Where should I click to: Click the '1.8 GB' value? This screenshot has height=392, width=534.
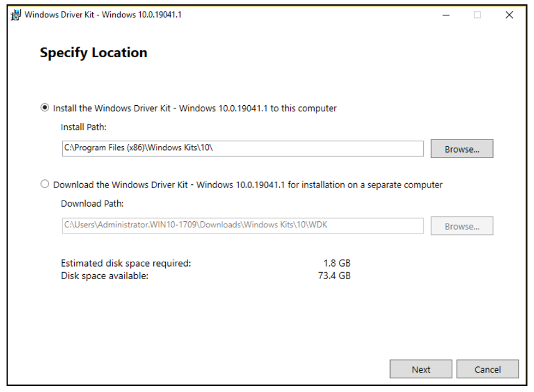[x=337, y=263]
